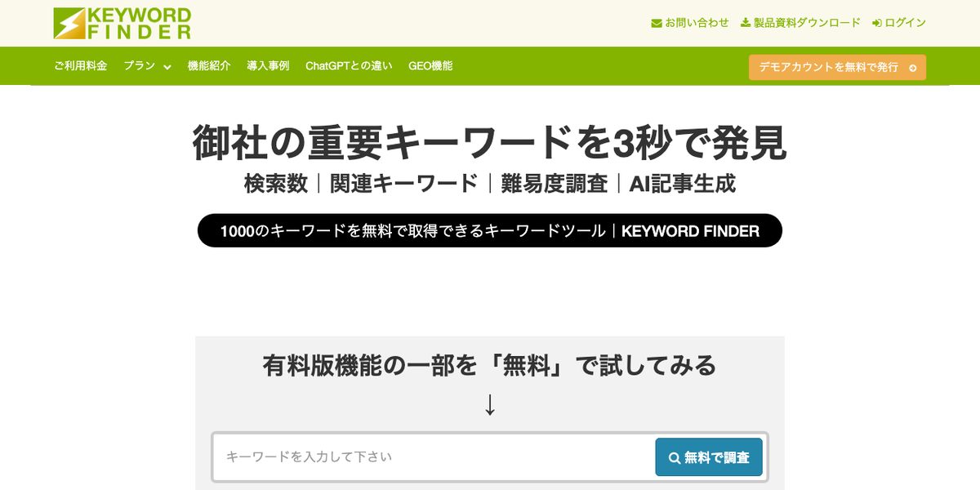This screenshot has width=980, height=490.
Task: Click the 無料で調査 search button
Action: point(709,457)
